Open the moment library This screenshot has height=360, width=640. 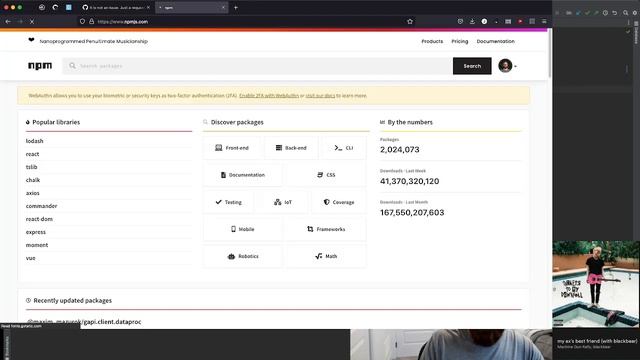click(x=37, y=245)
